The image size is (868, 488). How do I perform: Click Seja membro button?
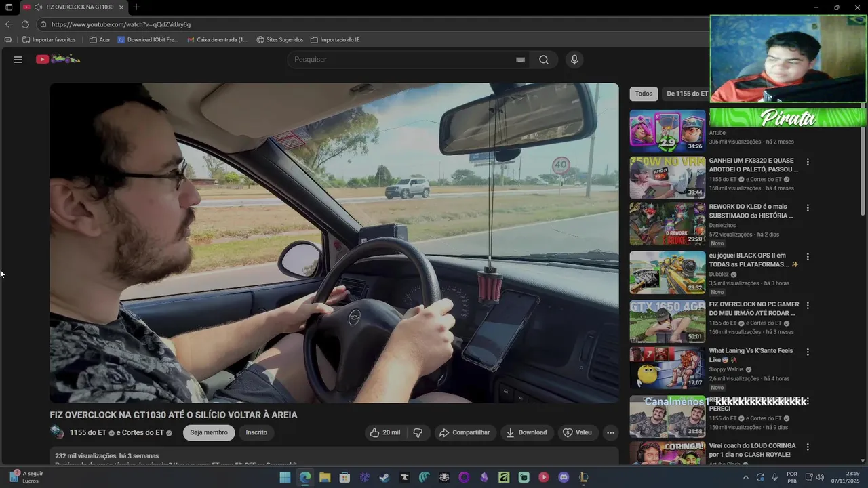[x=209, y=432]
